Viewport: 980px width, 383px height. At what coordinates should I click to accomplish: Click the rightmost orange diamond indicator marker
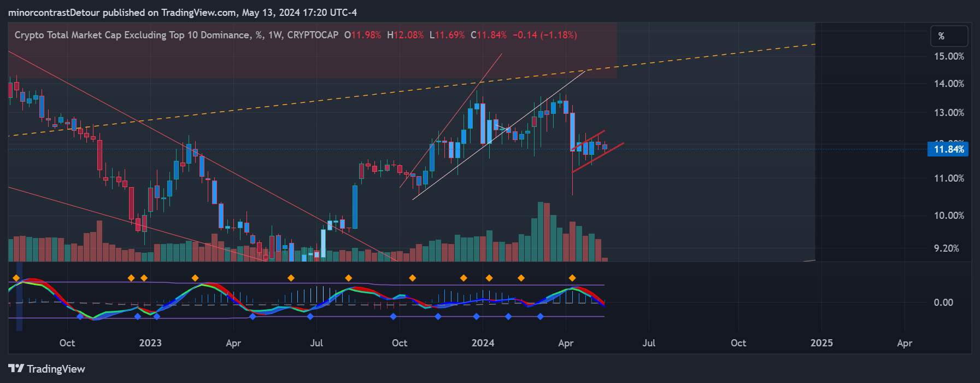[572, 278]
